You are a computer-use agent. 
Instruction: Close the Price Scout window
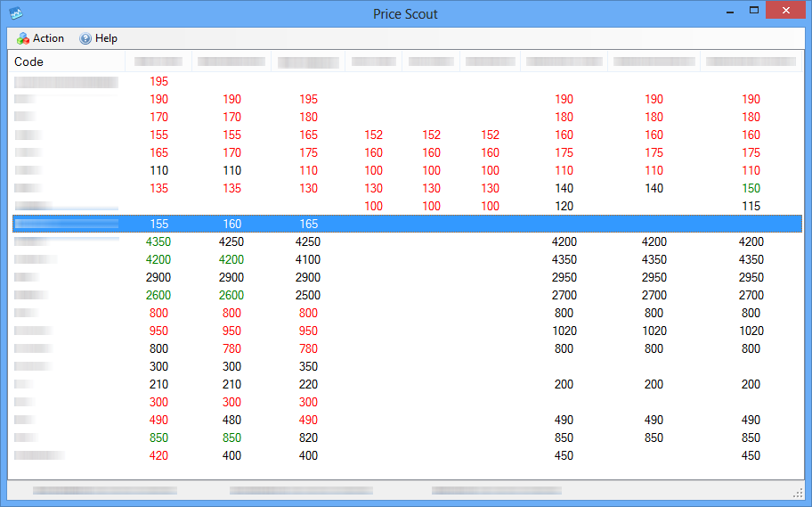pyautogui.click(x=785, y=11)
